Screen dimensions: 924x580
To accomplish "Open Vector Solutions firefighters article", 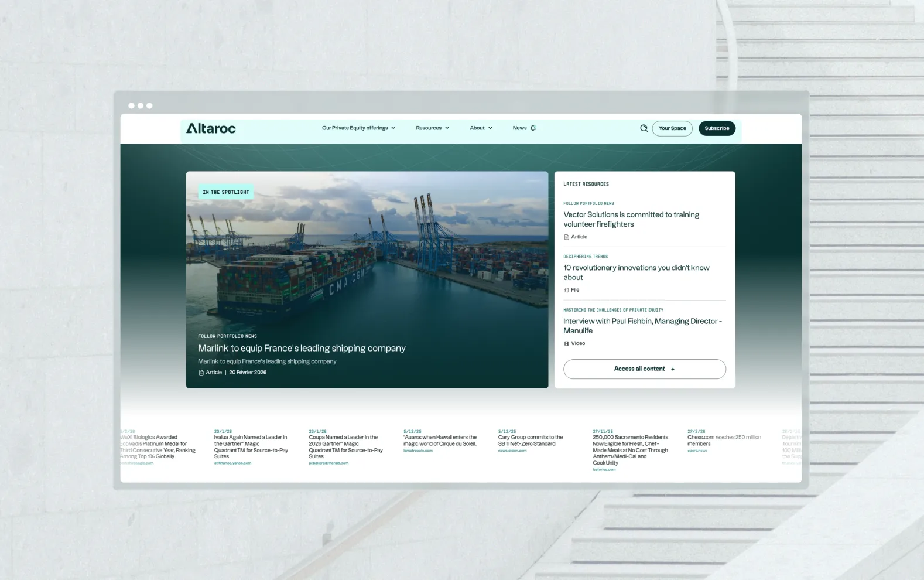I will click(x=631, y=220).
